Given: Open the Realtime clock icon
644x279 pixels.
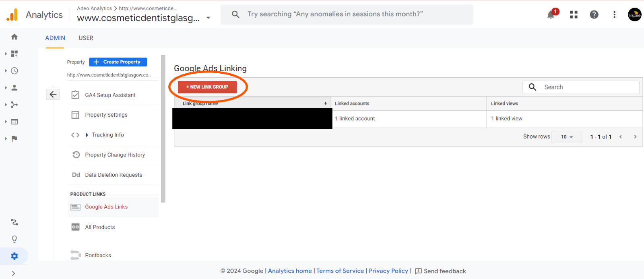Looking at the screenshot, I should (x=14, y=71).
